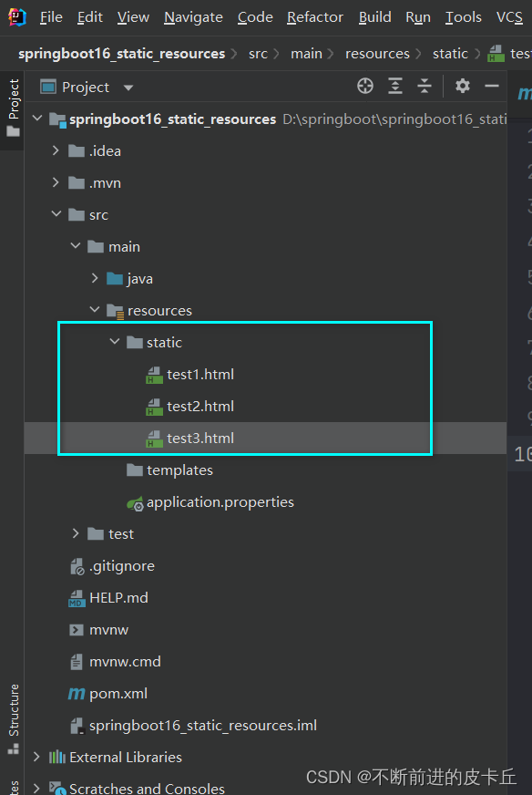Select the blue java source folder icon
The width and height of the screenshot is (532, 795).
click(x=115, y=279)
